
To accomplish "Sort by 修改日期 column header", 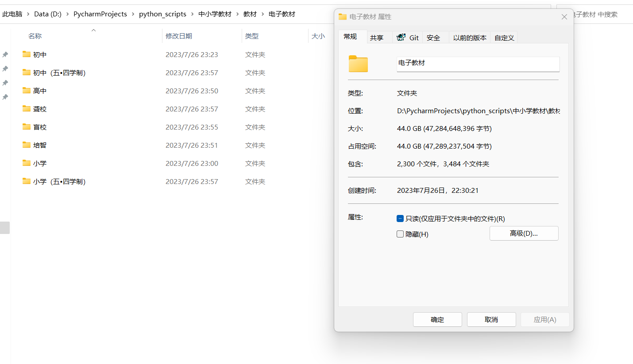I will (x=179, y=36).
